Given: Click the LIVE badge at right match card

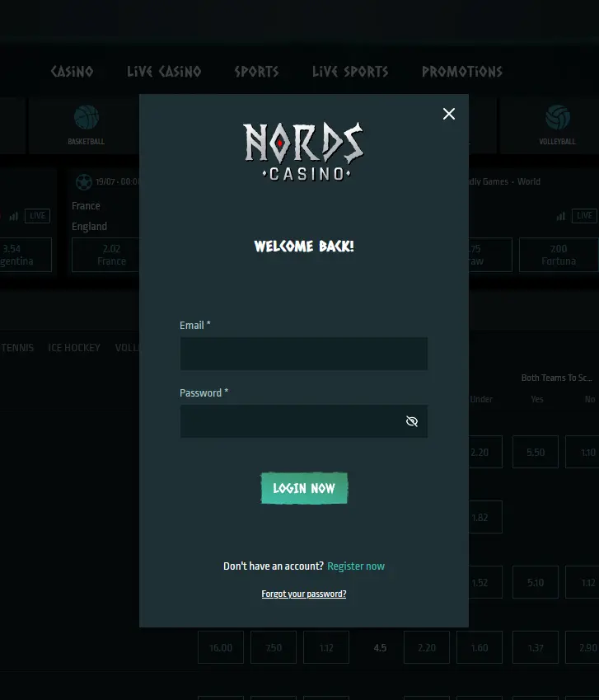Looking at the screenshot, I should point(584,216).
